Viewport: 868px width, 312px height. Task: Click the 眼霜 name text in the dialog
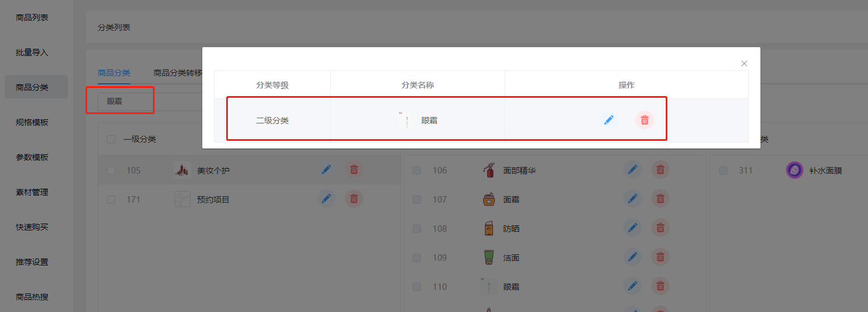tap(430, 120)
